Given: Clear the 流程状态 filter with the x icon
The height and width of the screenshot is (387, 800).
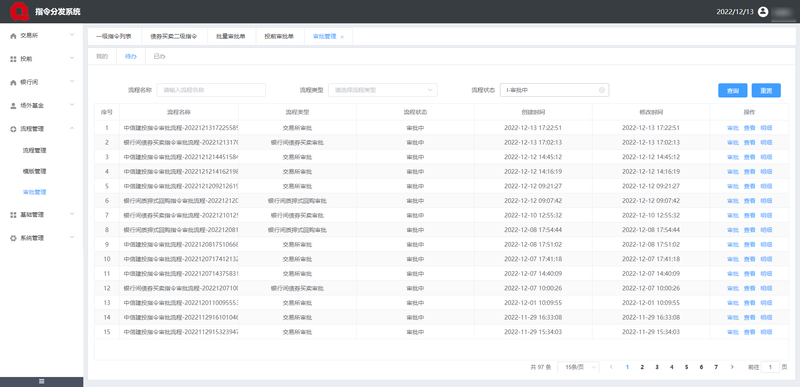Looking at the screenshot, I should pyautogui.click(x=602, y=90).
